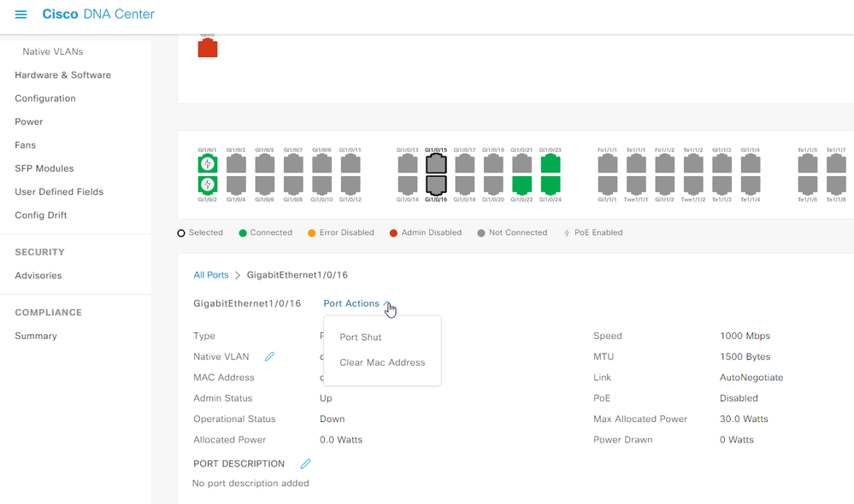Select port Gi1/0/3
Viewport: 854px width, 504px height.
pyautogui.click(x=236, y=164)
